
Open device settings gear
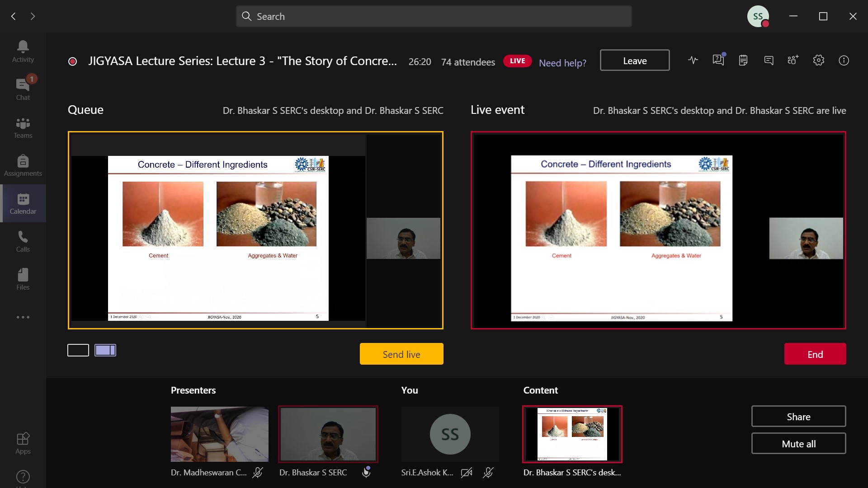point(819,60)
